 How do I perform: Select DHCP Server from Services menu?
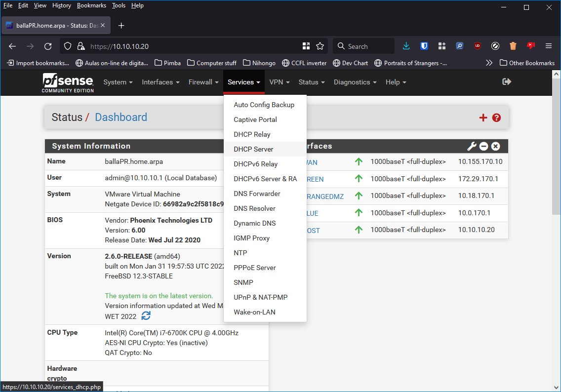point(253,149)
